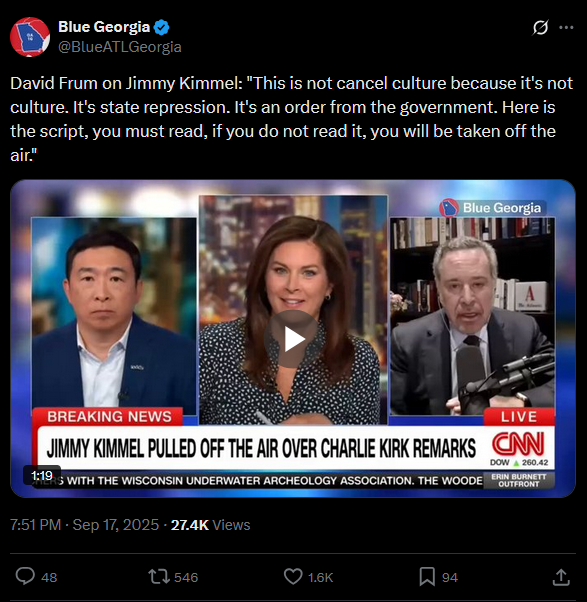Screen dimensions: 587x602
Task: Click the Blue Georgia watermark on video
Action: (491, 208)
